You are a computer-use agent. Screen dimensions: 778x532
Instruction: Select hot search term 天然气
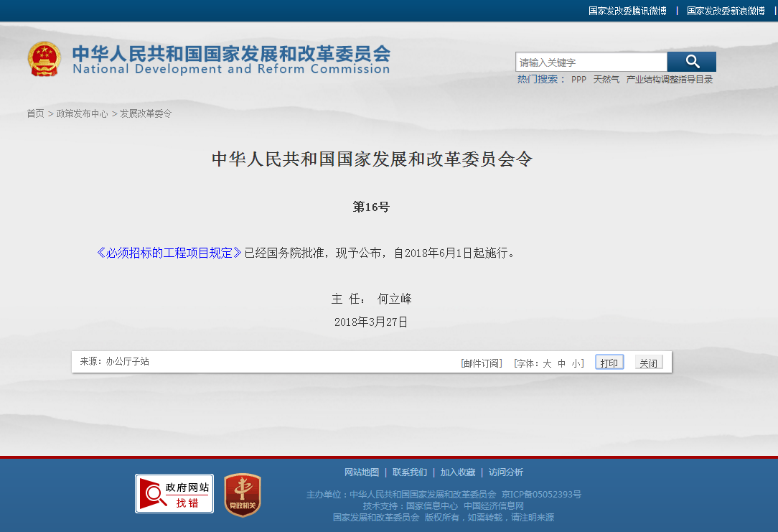coord(606,80)
